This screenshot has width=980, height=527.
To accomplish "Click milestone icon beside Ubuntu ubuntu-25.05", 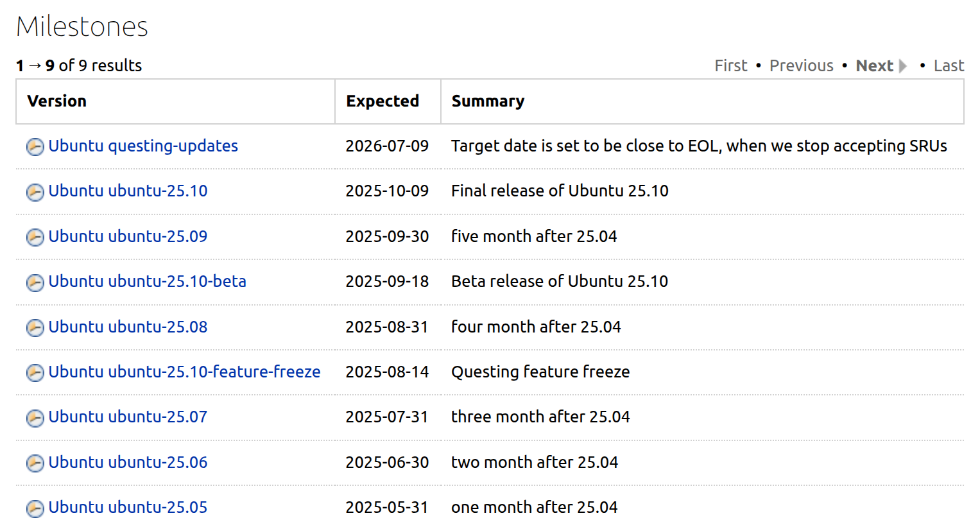I will (x=35, y=508).
